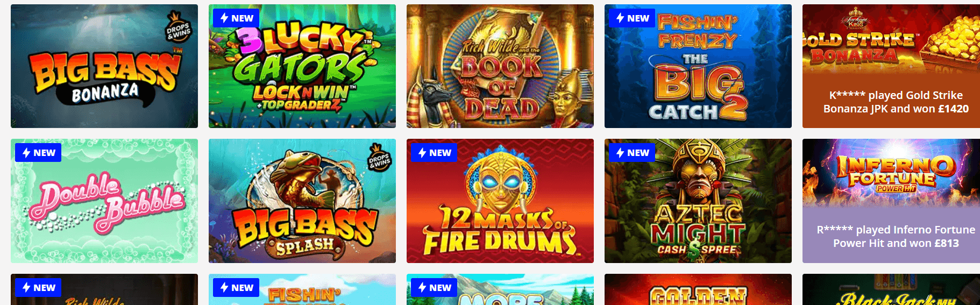The width and height of the screenshot is (980, 305).
Task: Open Inferno Fortune Power Hit winner card
Action: click(891, 201)
